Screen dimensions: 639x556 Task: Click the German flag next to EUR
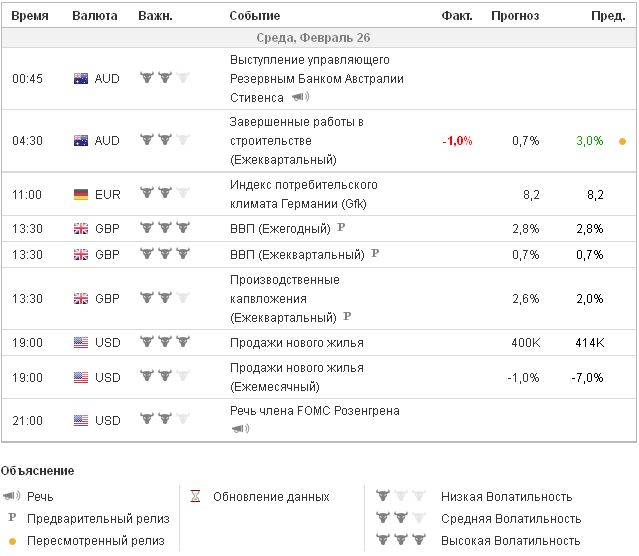tap(81, 194)
